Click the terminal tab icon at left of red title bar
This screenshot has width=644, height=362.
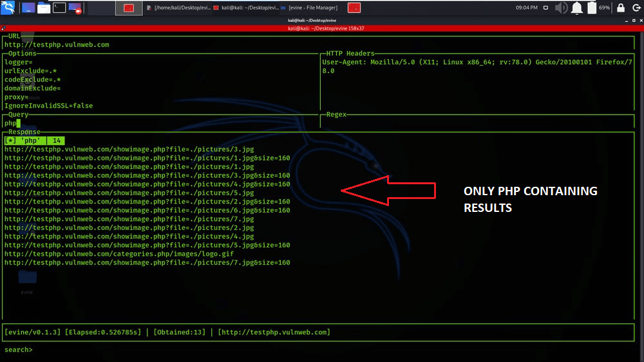click(3, 28)
